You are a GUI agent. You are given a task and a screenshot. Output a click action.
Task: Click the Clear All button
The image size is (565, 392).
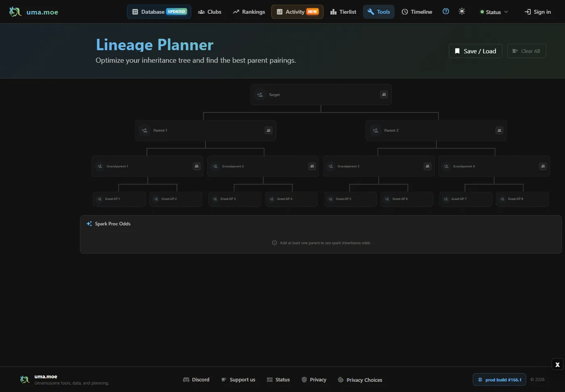(x=526, y=51)
